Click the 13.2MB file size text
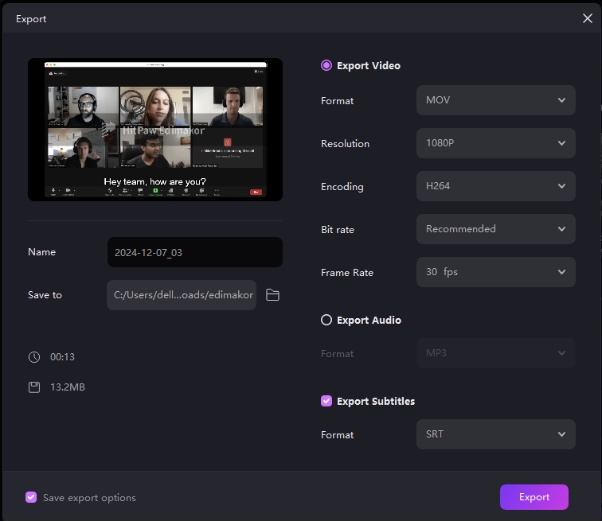This screenshot has height=522, width=602. point(68,387)
